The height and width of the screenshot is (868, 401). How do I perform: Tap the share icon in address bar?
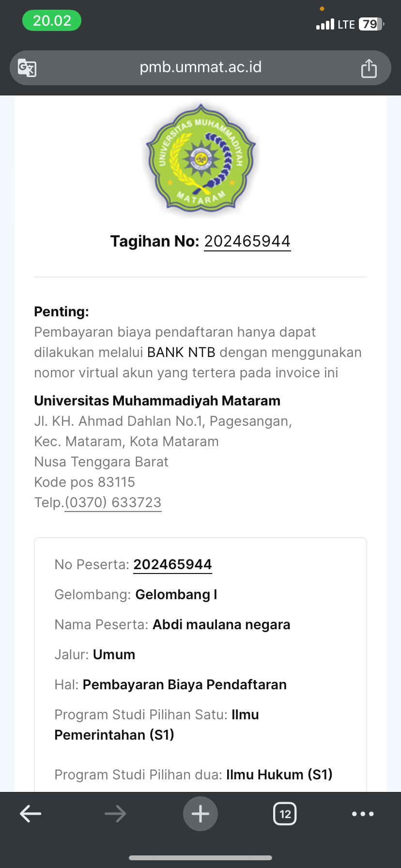[369, 68]
